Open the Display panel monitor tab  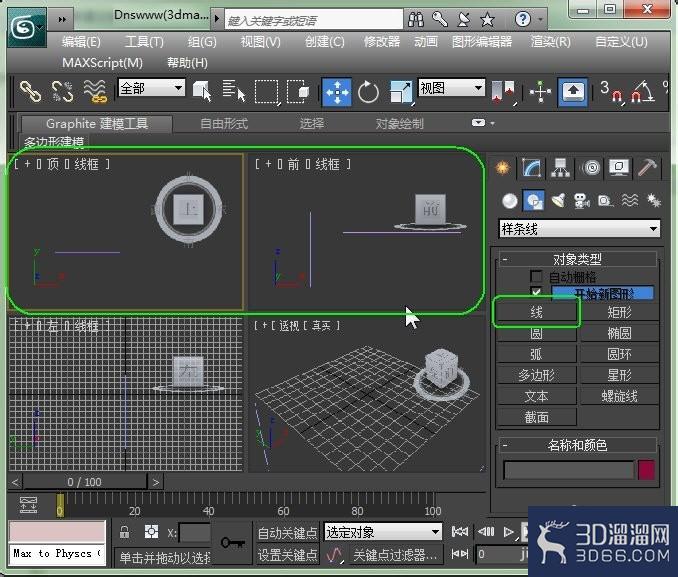pos(619,168)
